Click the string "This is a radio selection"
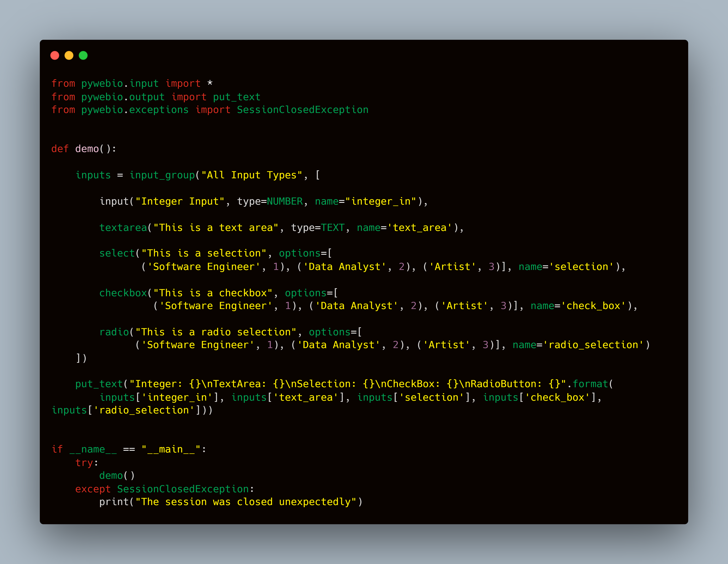Viewport: 728px width, 564px height. coord(216,332)
